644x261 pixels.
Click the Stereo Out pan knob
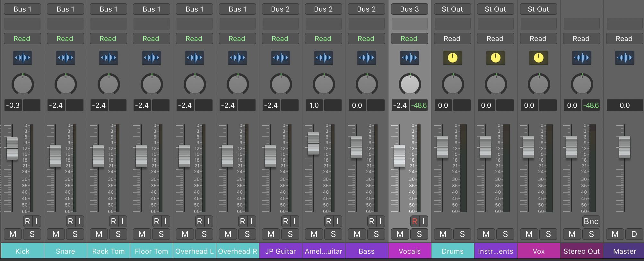(x=582, y=84)
